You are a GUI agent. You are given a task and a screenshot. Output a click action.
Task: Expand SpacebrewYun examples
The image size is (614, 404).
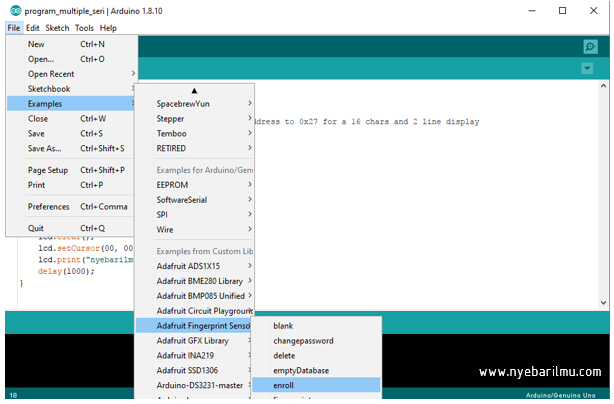coord(195,104)
